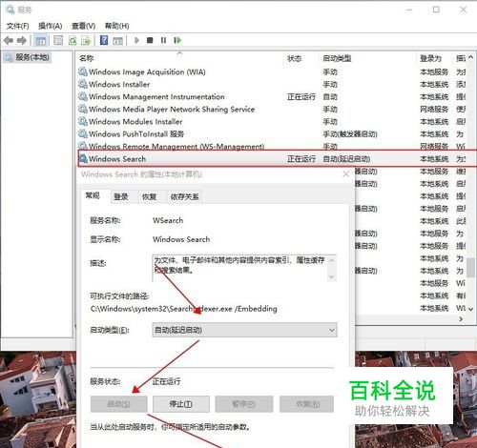Select the Windows Media Player Network Sharing icon
The width and height of the screenshot is (477, 448).
[83, 109]
